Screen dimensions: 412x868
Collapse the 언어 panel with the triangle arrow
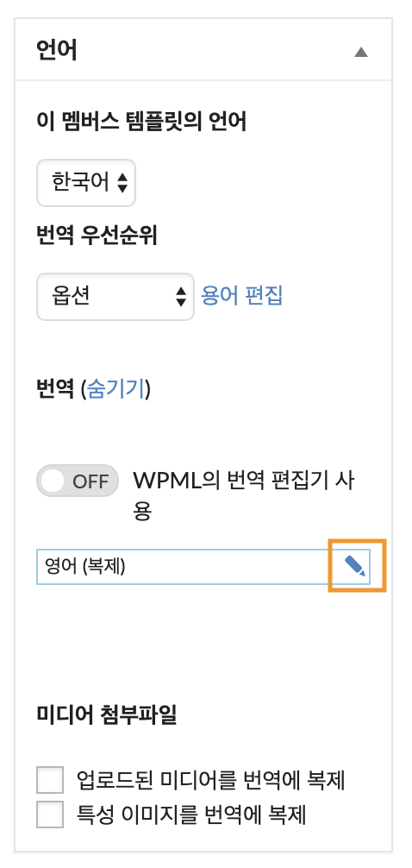(361, 52)
